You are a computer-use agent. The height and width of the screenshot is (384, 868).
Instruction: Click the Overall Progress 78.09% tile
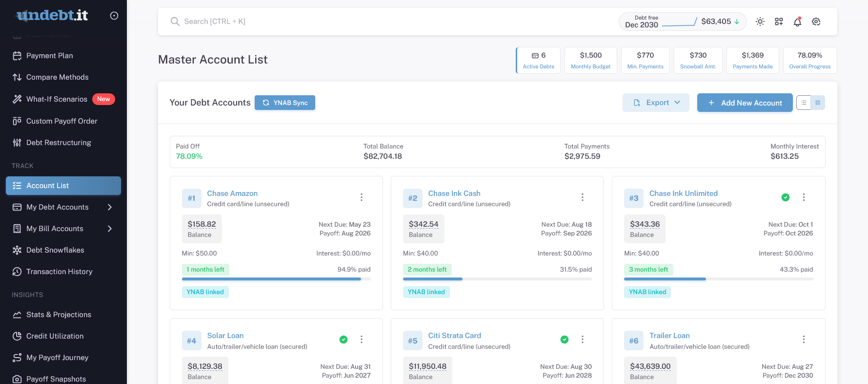coord(810,60)
